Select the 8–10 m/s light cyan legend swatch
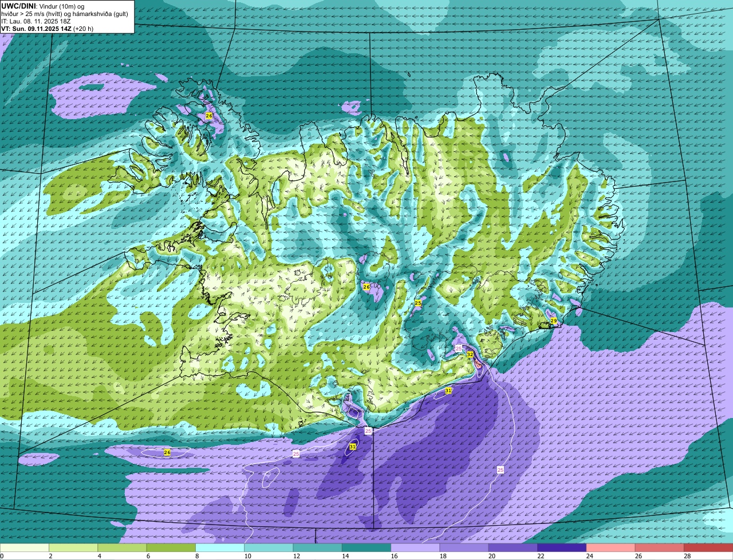733x560 pixels. pyautogui.click(x=220, y=548)
